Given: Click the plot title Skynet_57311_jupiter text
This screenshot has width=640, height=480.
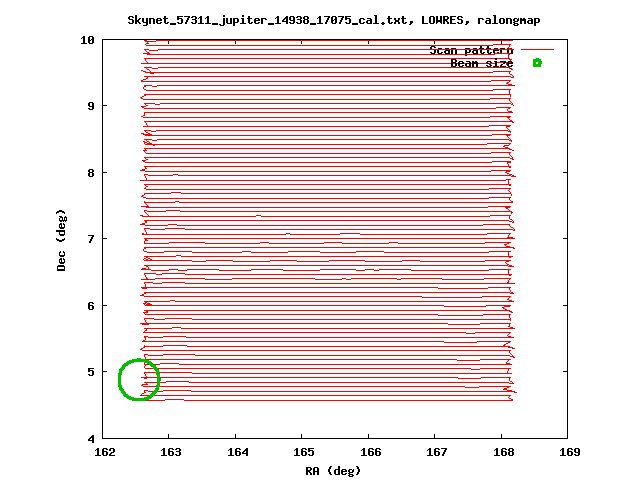Looking at the screenshot, I should [334, 20].
